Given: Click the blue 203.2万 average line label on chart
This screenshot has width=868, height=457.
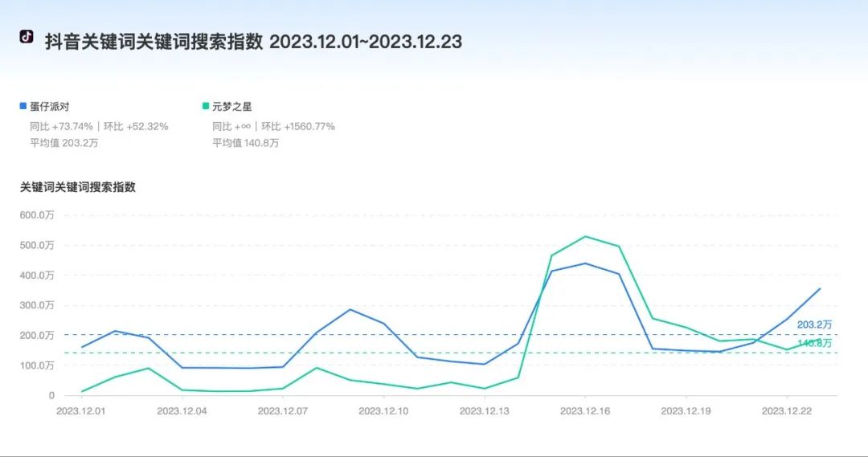Looking at the screenshot, I should tap(814, 324).
